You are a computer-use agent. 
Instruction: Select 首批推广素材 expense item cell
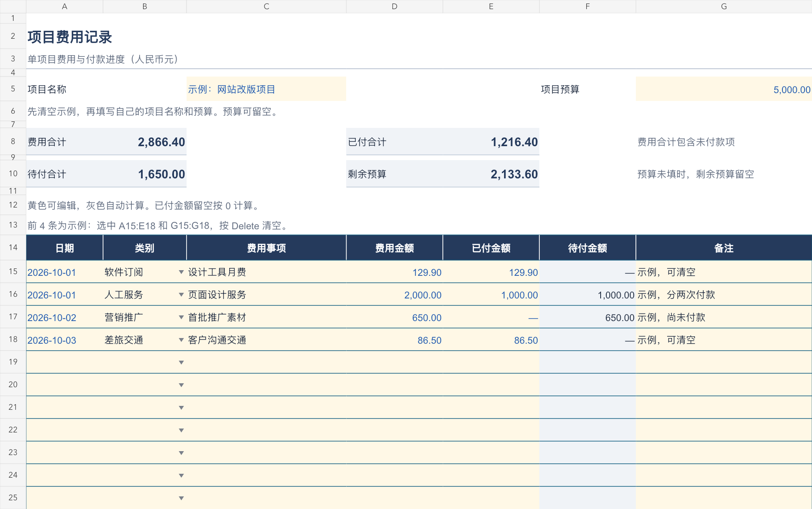tap(266, 318)
